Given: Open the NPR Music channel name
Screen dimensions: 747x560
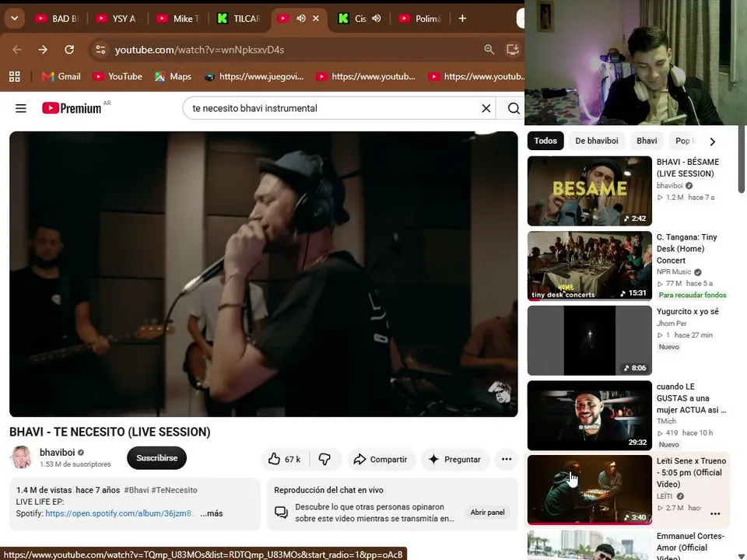Looking at the screenshot, I should 674,272.
